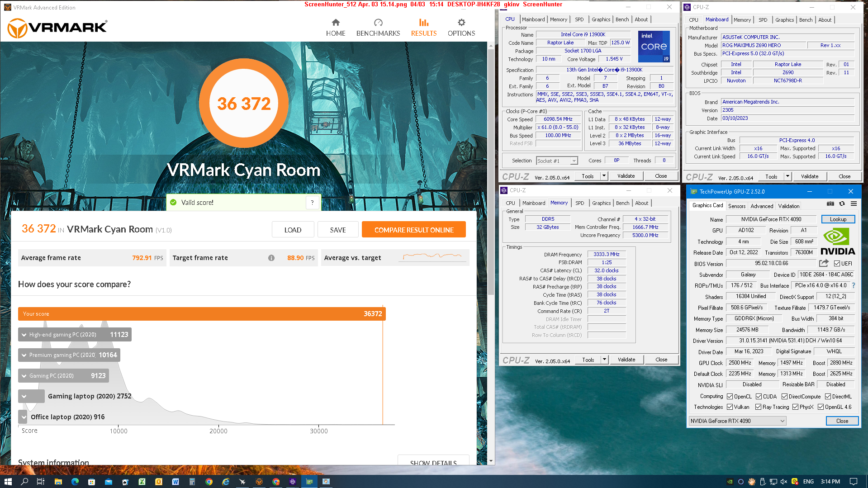868x488 pixels.
Task: Click the help question mark next to Valid score
Action: pyautogui.click(x=312, y=203)
